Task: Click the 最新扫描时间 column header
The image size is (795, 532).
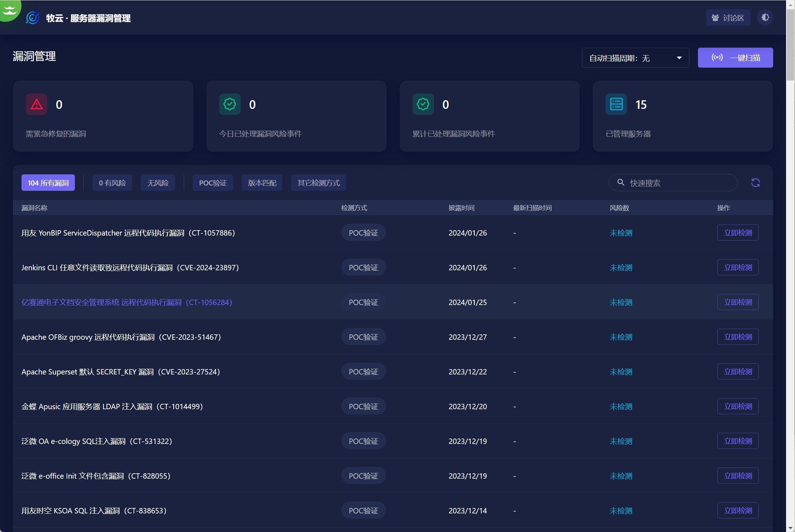Action: tap(533, 208)
